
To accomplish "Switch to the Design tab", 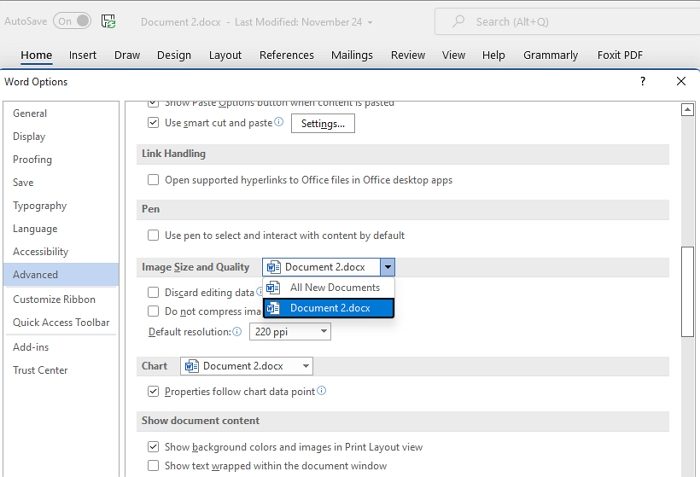I will 174,55.
